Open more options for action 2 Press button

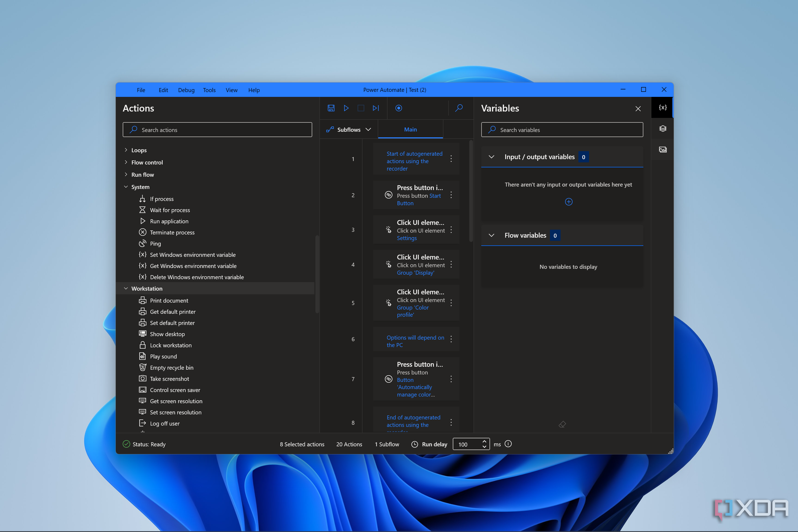tap(451, 195)
